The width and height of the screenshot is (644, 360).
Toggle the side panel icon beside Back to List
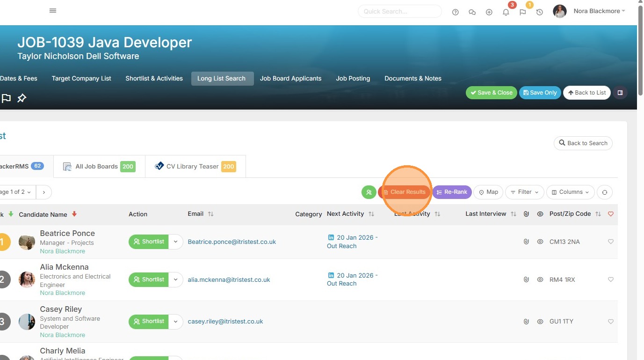click(620, 93)
